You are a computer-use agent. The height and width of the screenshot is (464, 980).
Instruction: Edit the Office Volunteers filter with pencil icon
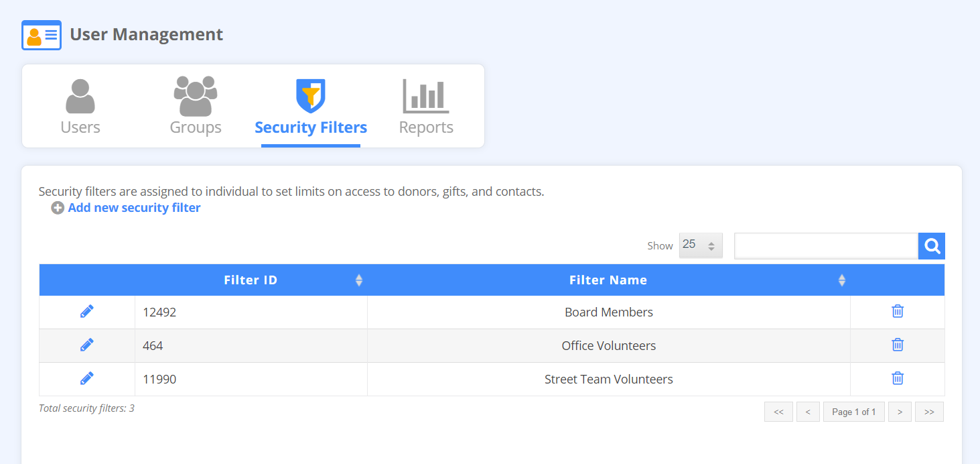tap(87, 345)
